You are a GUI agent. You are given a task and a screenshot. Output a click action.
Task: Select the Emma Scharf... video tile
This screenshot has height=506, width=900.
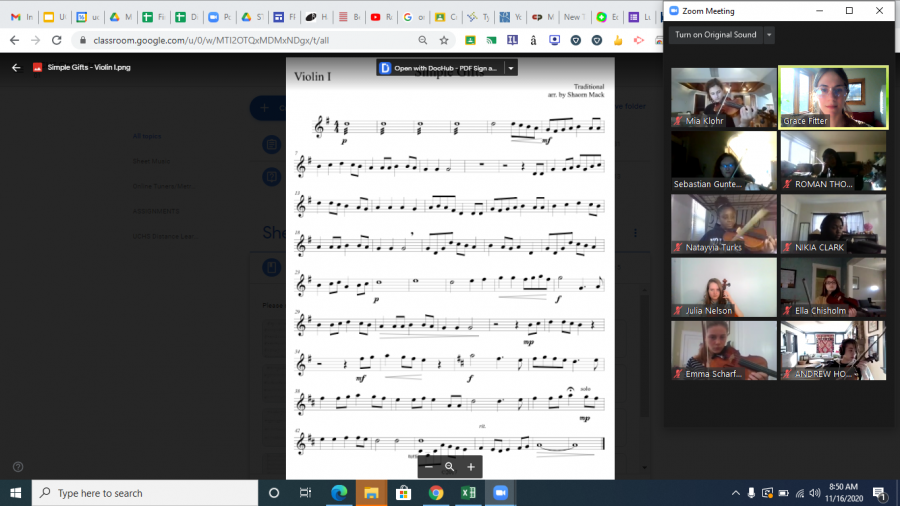(x=723, y=350)
